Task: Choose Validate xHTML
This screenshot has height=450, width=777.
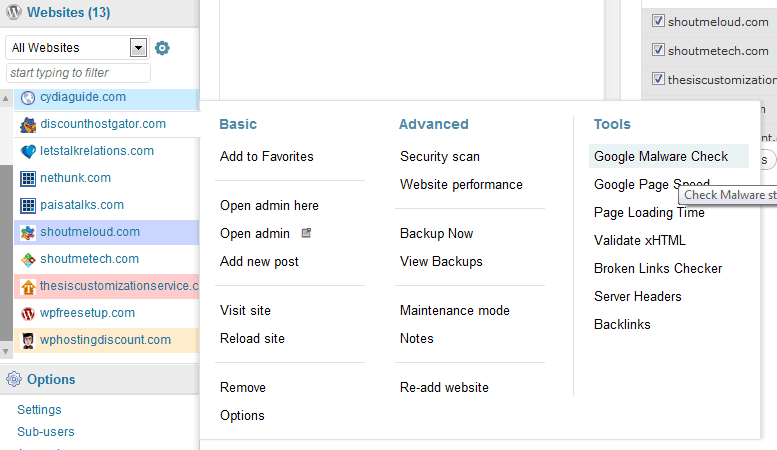Action: pos(640,240)
